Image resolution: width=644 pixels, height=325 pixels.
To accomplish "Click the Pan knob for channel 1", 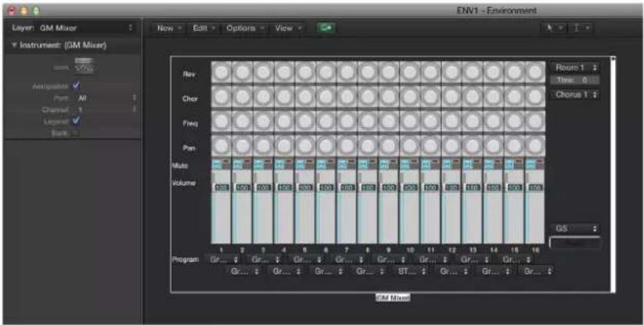I will point(221,146).
